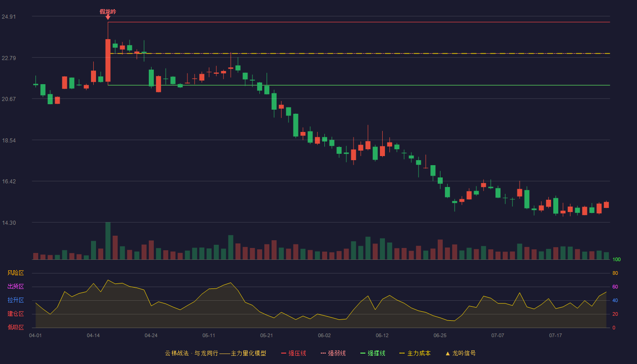Click the tallest green volume bar

108,241
